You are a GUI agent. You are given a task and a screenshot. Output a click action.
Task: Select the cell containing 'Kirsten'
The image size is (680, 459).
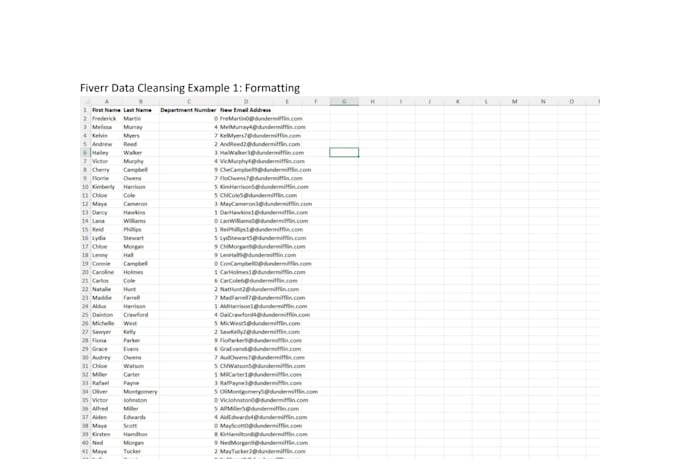pyautogui.click(x=106, y=434)
